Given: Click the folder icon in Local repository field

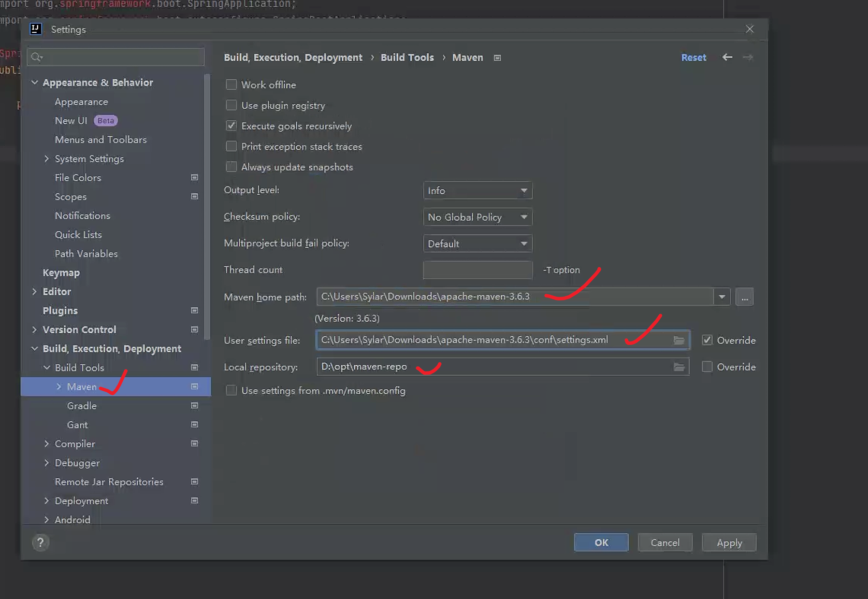Looking at the screenshot, I should (679, 367).
